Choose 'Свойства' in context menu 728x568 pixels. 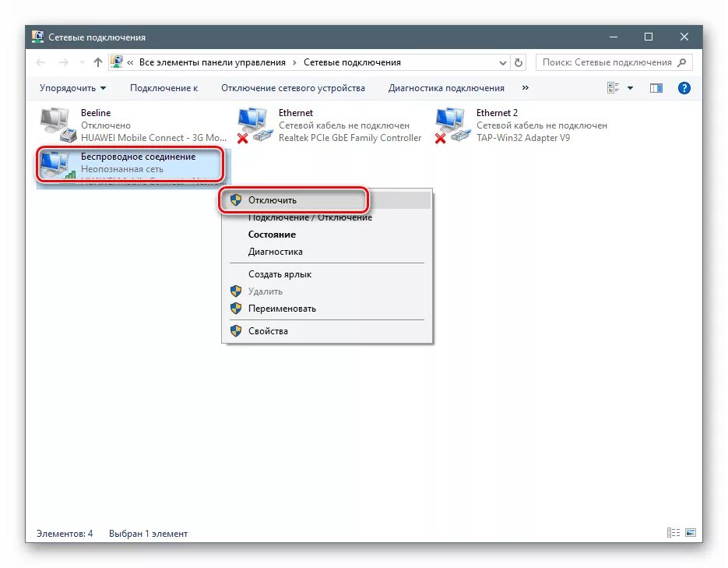[x=326, y=331]
